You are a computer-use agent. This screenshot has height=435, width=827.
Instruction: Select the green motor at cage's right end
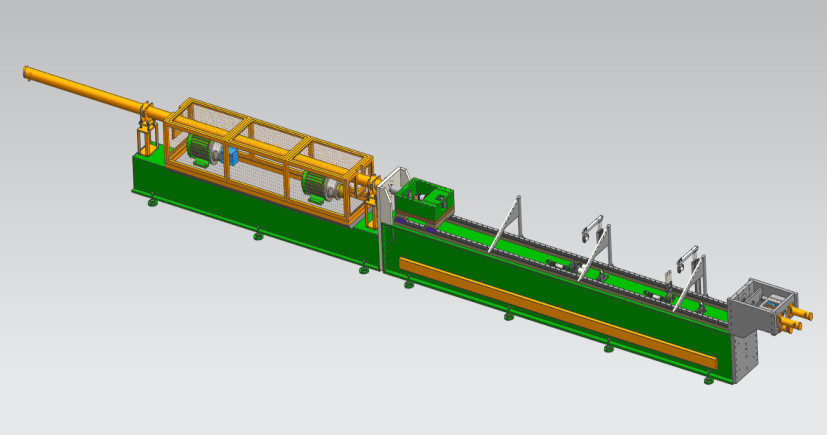point(314,187)
